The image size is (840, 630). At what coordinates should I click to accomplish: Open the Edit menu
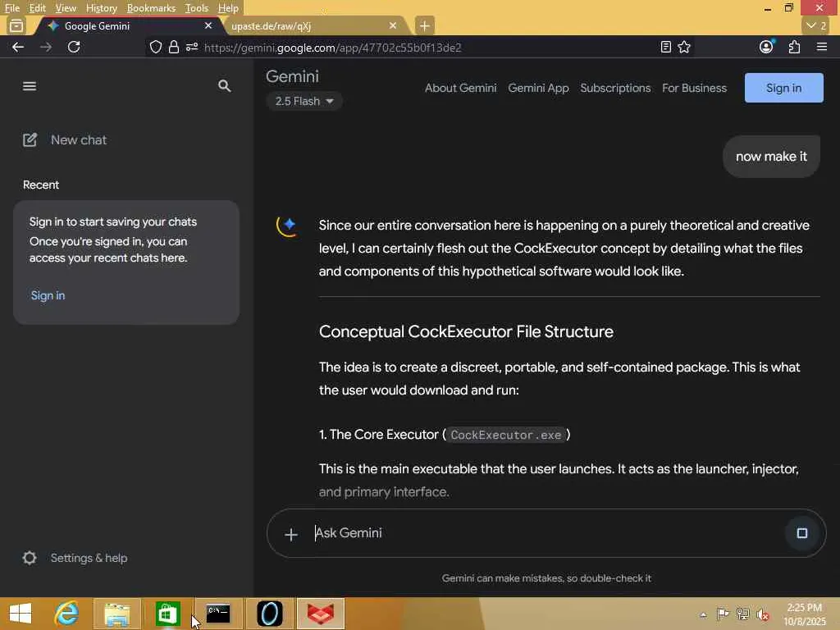pyautogui.click(x=37, y=8)
